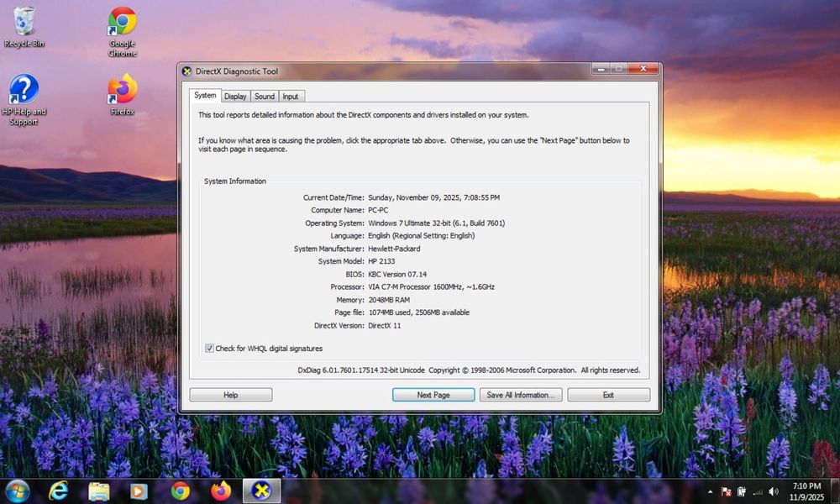Open the Recycle Bin desktop icon
This screenshot has width=840, height=504.
coord(24,27)
